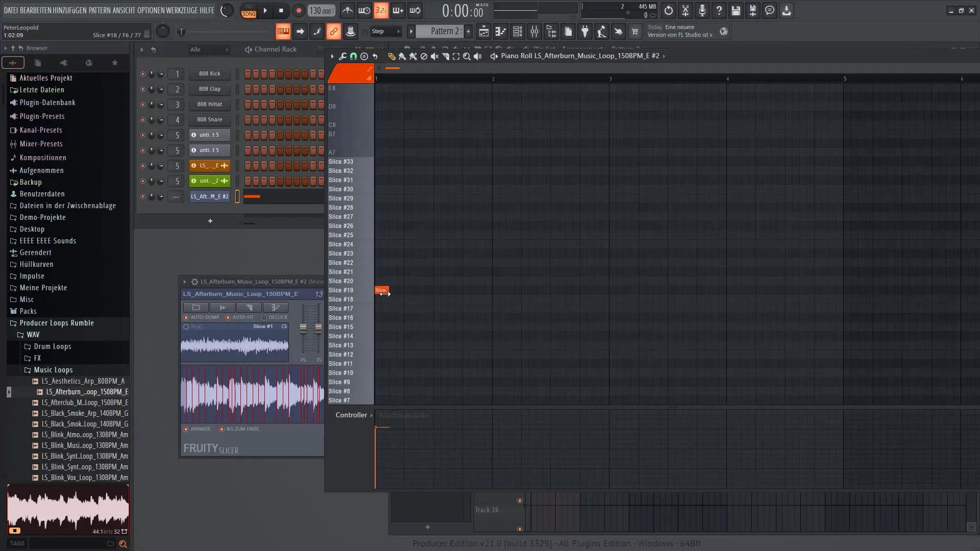The width and height of the screenshot is (980, 551).
Task: Click the Piano Roll stamp icon
Action: pyautogui.click(x=364, y=56)
